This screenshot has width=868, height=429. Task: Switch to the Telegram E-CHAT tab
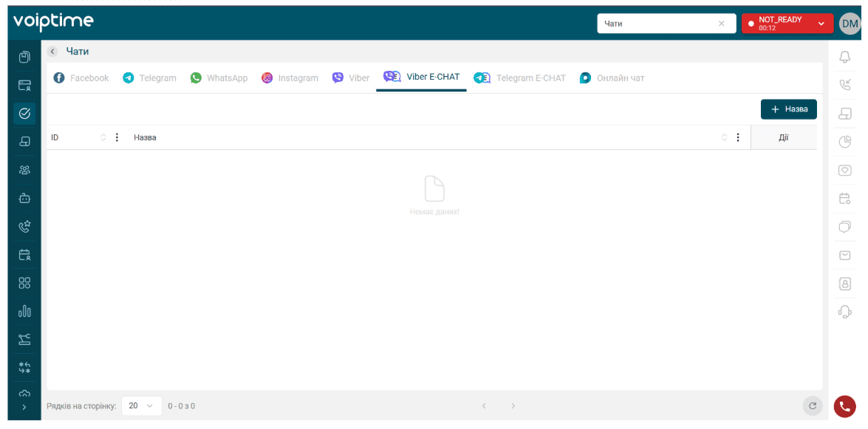(520, 78)
